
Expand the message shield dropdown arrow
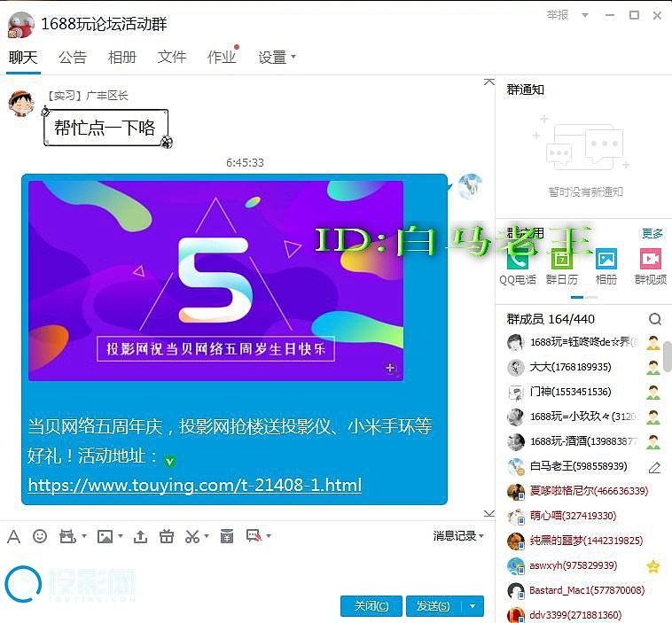269,536
